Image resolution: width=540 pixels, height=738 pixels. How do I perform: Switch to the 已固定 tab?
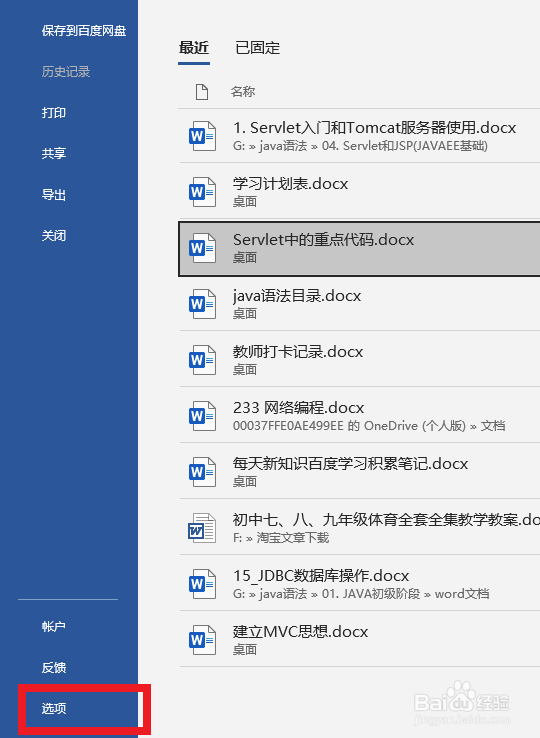coord(258,48)
